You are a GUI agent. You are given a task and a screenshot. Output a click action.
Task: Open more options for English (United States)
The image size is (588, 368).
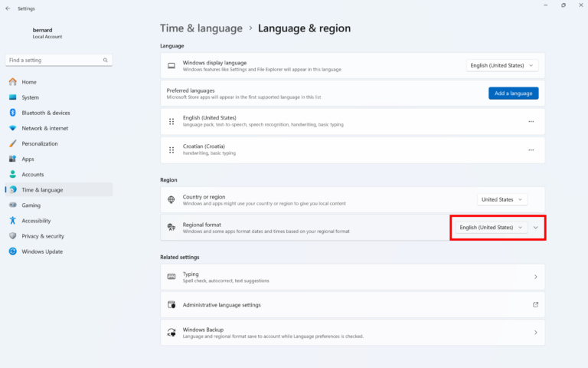pos(531,122)
